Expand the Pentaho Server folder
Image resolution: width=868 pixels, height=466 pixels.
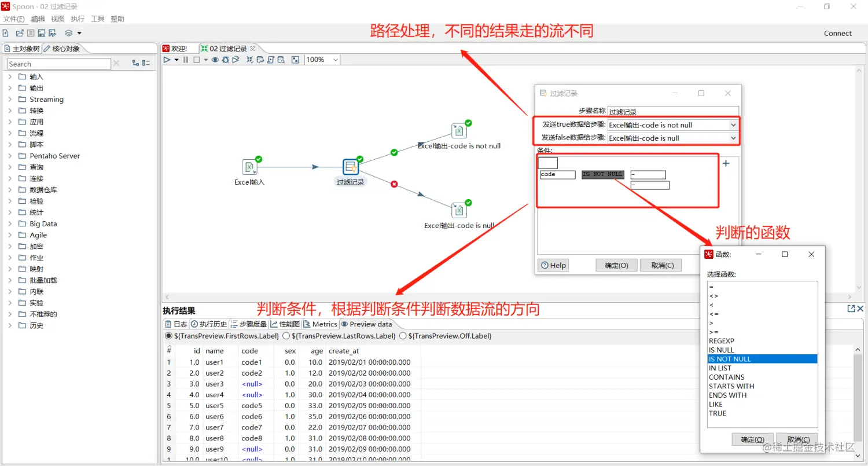[x=10, y=156]
